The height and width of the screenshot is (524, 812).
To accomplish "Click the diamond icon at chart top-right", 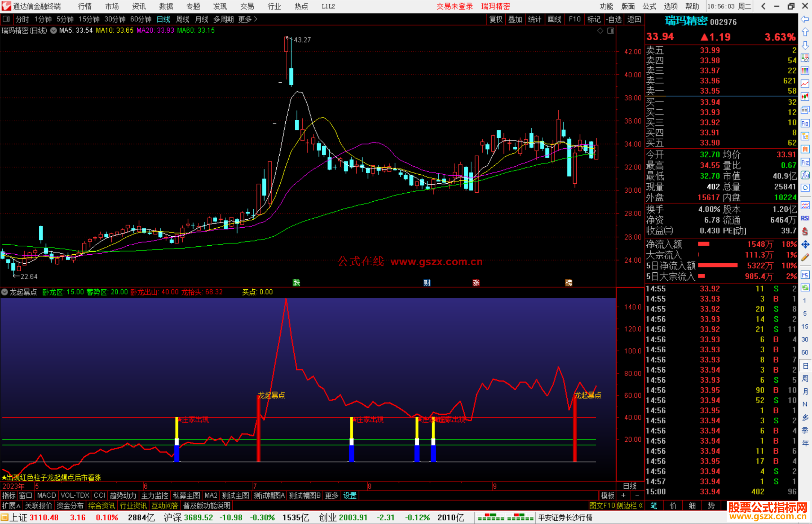I will coord(600,31).
